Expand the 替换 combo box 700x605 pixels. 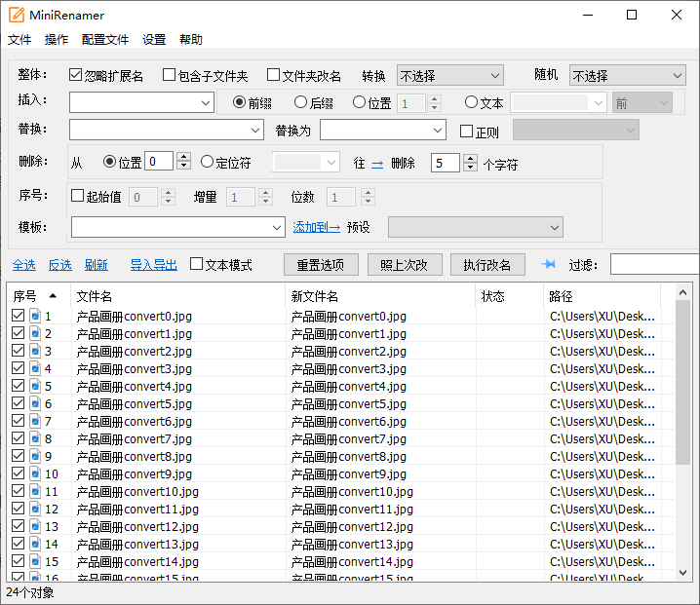point(254,131)
